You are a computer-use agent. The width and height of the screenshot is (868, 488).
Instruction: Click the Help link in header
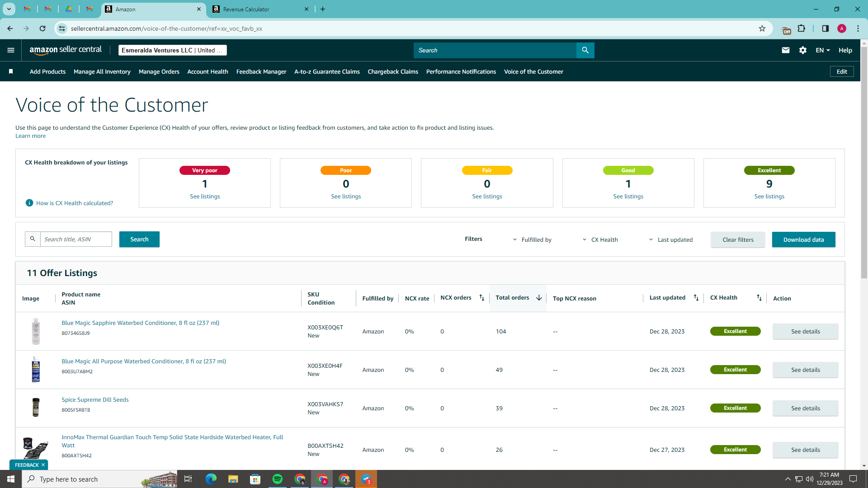(845, 50)
